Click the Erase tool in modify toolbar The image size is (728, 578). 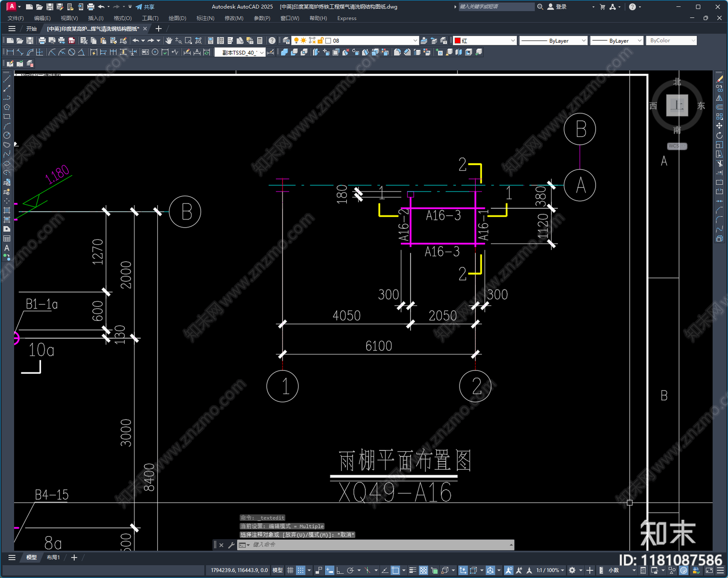719,79
